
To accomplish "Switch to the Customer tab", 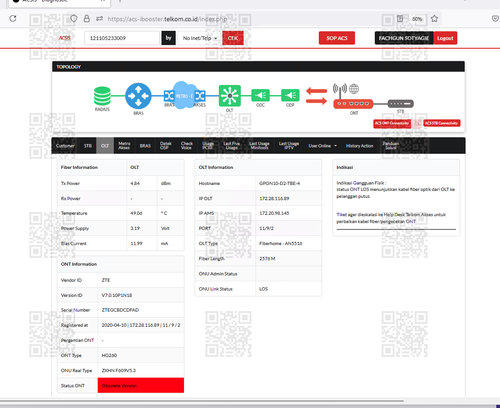I will click(65, 146).
